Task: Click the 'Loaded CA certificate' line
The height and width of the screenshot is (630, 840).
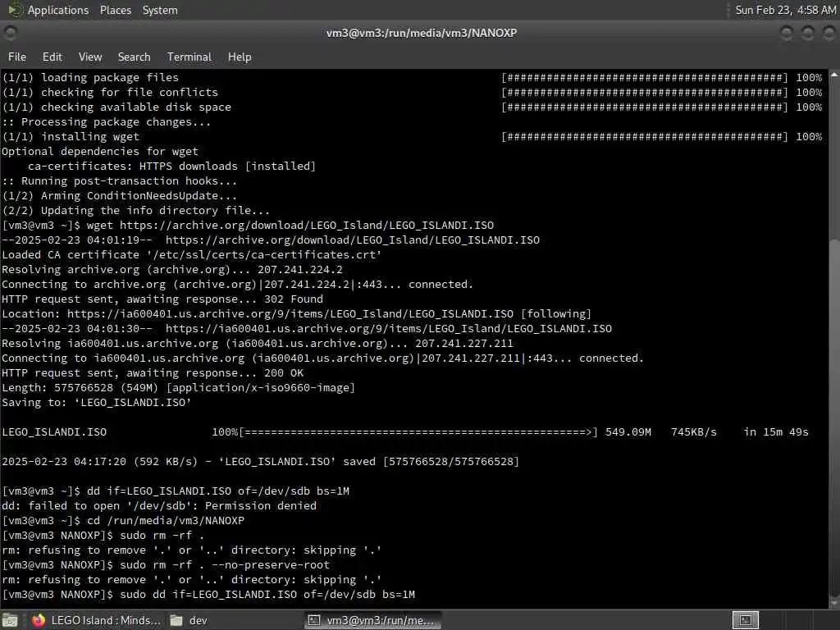Action: pos(191,254)
